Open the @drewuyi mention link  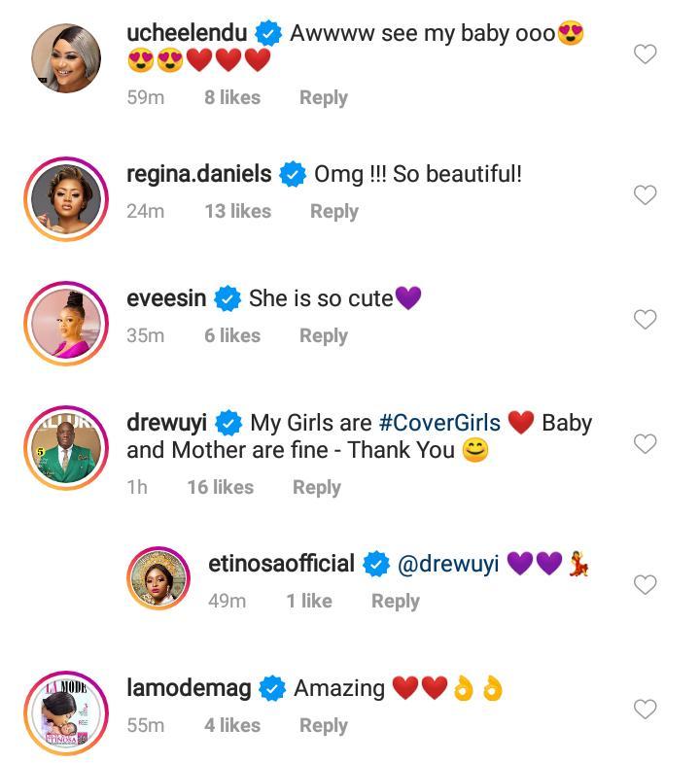point(446,564)
